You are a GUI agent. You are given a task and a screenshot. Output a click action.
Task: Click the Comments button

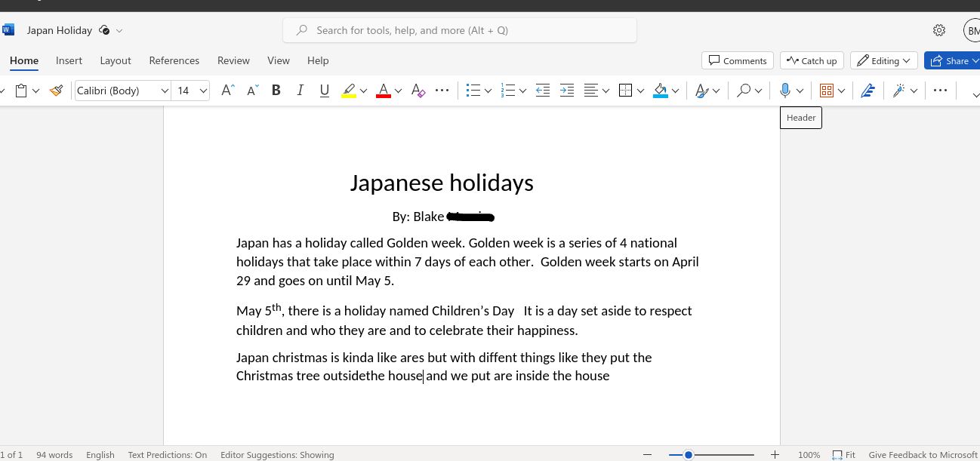click(x=737, y=60)
